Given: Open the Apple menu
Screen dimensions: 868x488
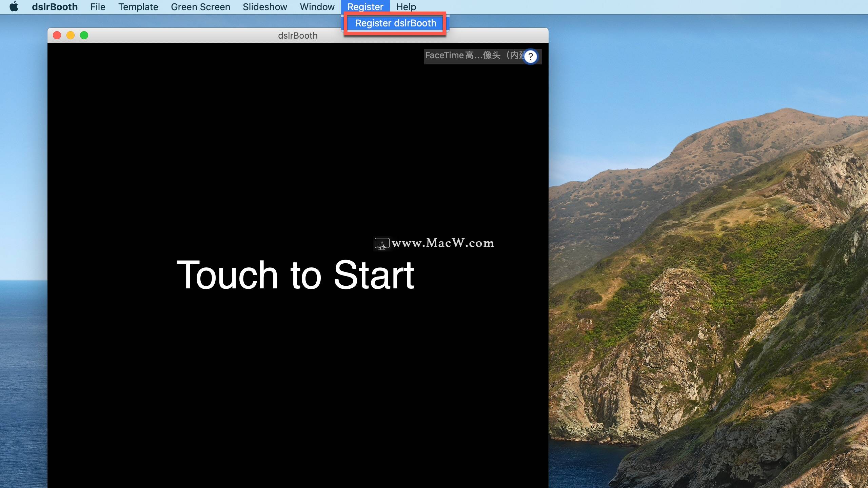Looking at the screenshot, I should tap(14, 7).
